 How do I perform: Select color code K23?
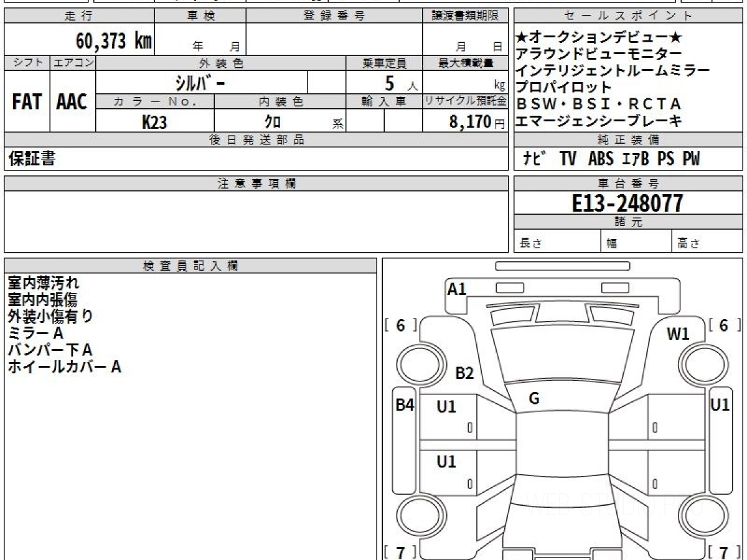(154, 122)
